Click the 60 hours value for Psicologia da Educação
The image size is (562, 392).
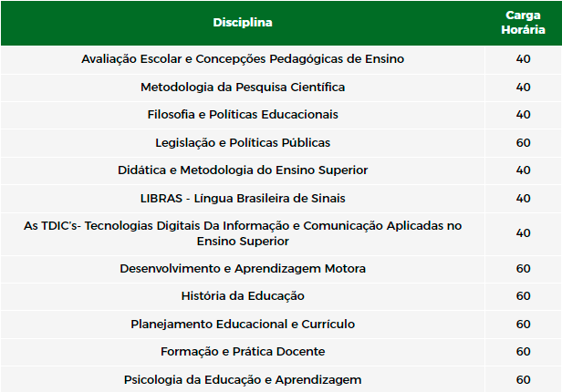pos(523,380)
